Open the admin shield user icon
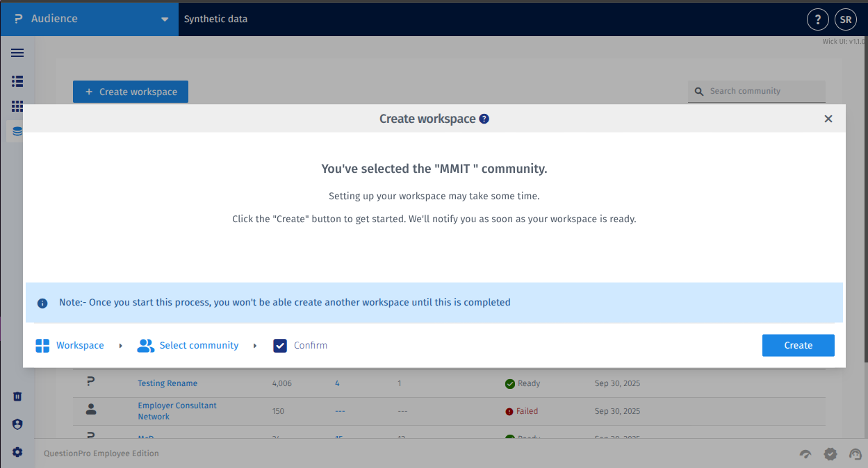 click(x=17, y=424)
